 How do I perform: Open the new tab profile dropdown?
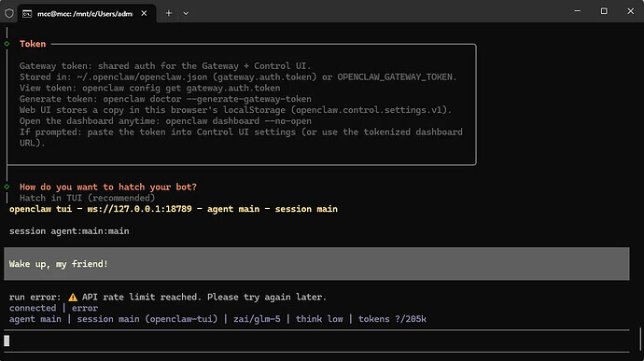[186, 13]
